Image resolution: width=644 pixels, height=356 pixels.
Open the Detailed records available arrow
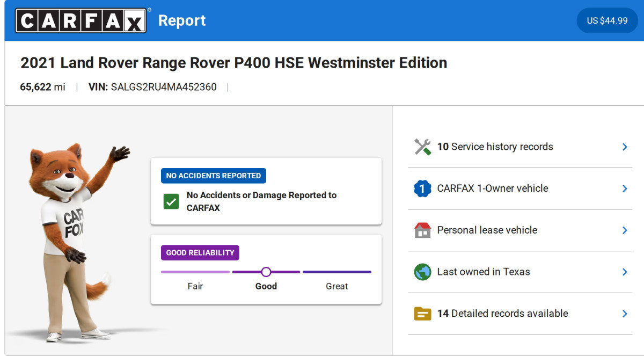click(x=624, y=314)
